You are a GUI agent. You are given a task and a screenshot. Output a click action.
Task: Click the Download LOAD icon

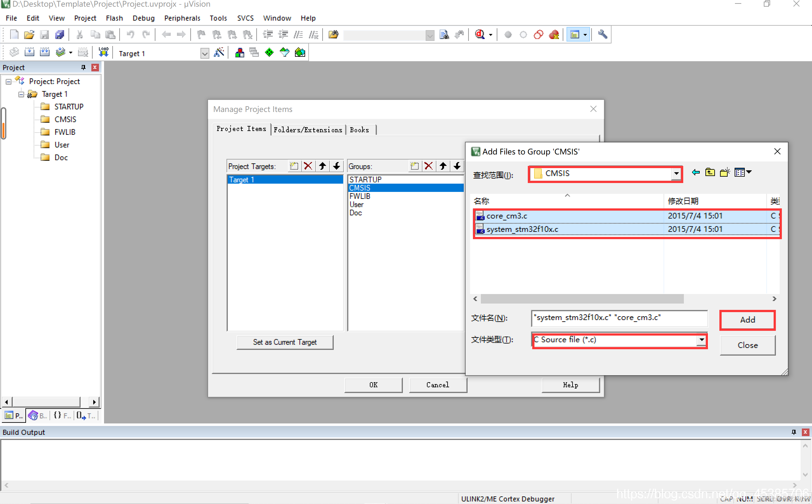(x=103, y=53)
